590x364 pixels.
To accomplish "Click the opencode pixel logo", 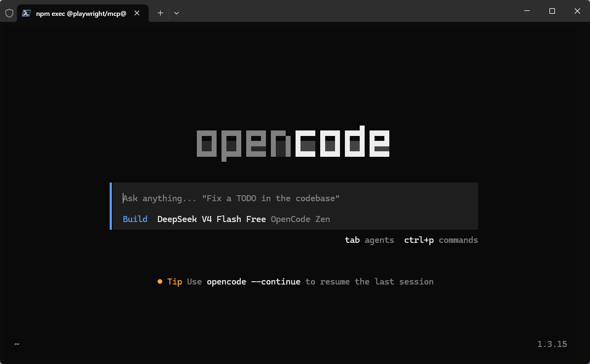I will 293,143.
